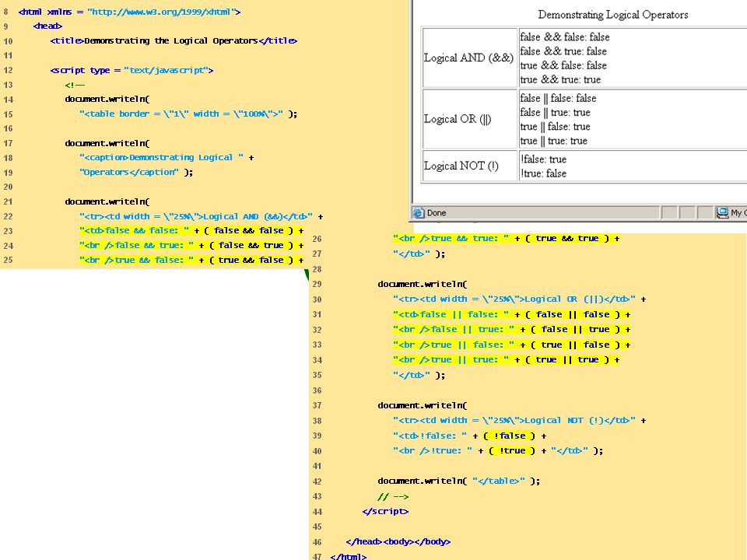Screen dimensions: 747x560
Task: Click document.writeln( on code line 17
Action: pos(107,143)
